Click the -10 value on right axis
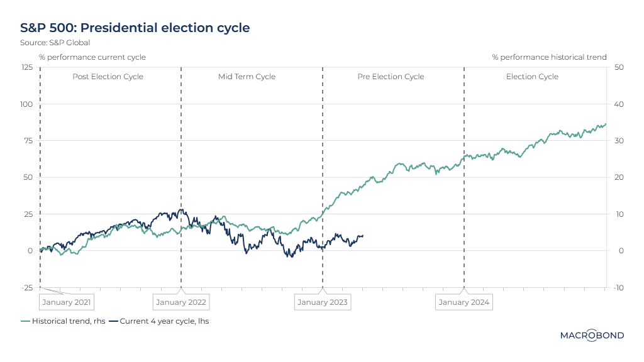 pos(618,288)
